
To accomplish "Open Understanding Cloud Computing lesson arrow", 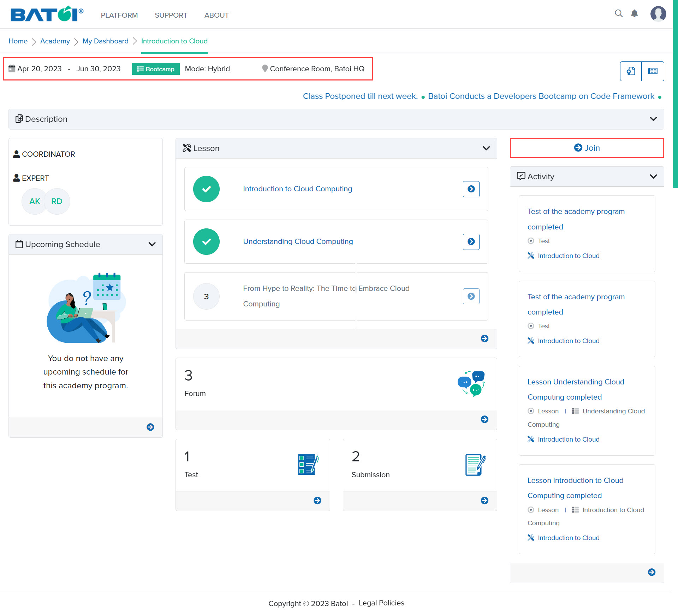I will click(x=471, y=241).
